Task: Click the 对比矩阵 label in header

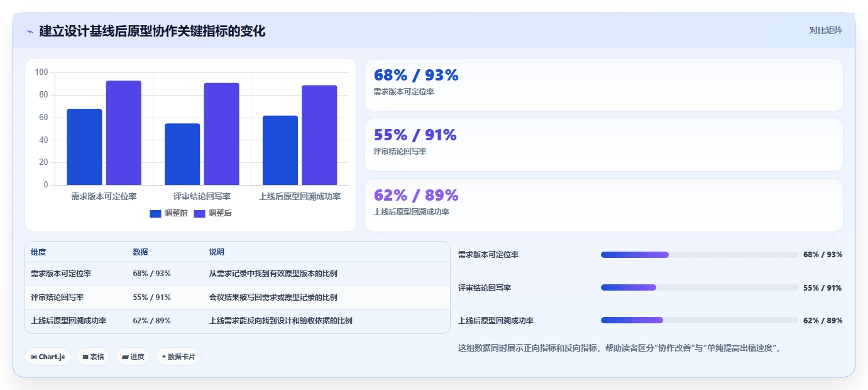Action: click(825, 30)
